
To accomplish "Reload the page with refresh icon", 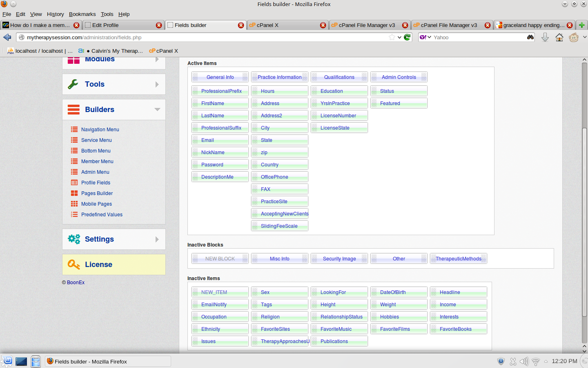I will pyautogui.click(x=407, y=37).
